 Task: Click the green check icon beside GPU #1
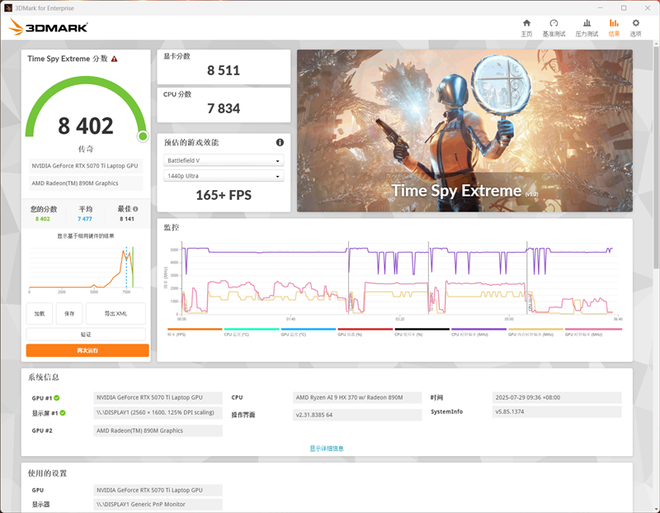tap(57, 397)
